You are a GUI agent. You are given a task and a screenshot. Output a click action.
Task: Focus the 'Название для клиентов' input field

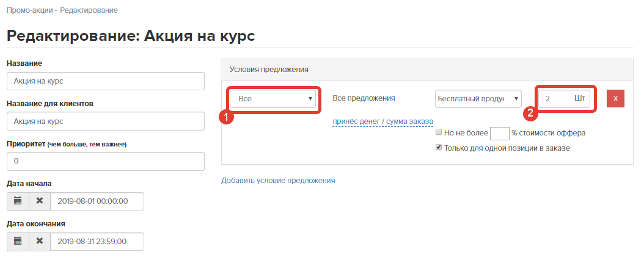tap(106, 121)
